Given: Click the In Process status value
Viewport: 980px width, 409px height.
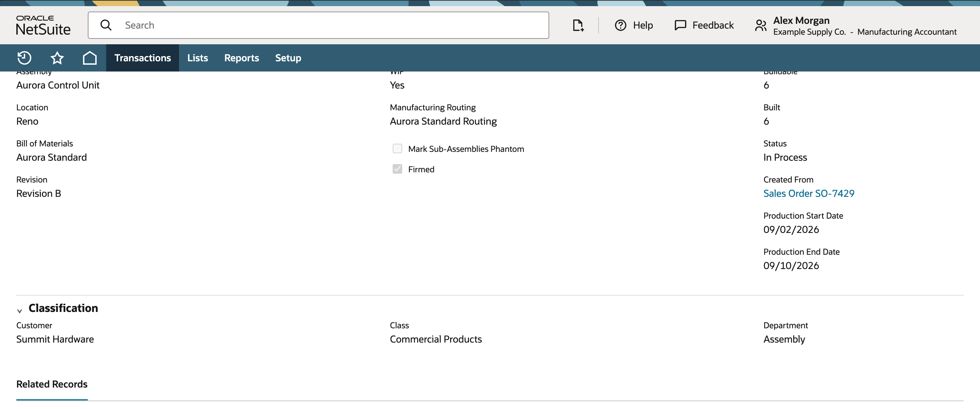Looking at the screenshot, I should (785, 157).
